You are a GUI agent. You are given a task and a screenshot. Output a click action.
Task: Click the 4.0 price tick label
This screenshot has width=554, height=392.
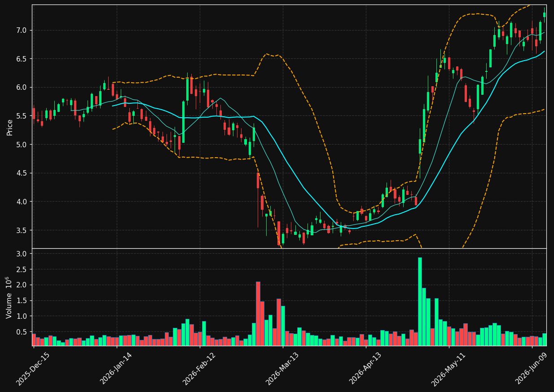(x=22, y=202)
